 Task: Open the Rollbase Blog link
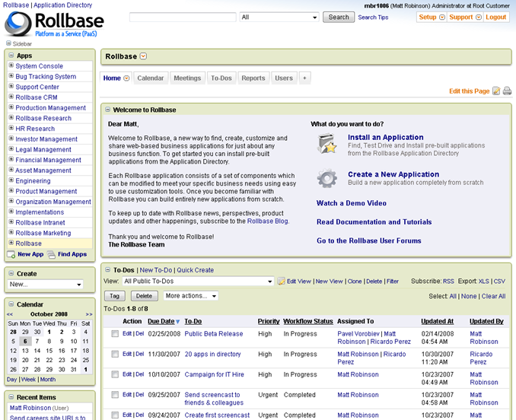(268, 221)
